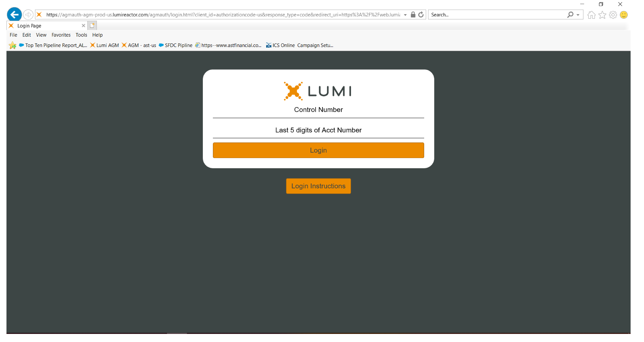Open Login Instructions
The height and width of the screenshot is (342, 644).
click(x=318, y=186)
